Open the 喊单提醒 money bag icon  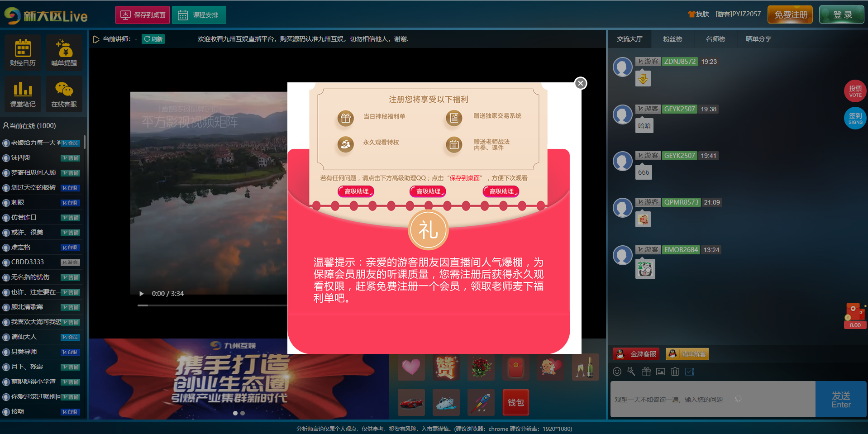(x=64, y=52)
